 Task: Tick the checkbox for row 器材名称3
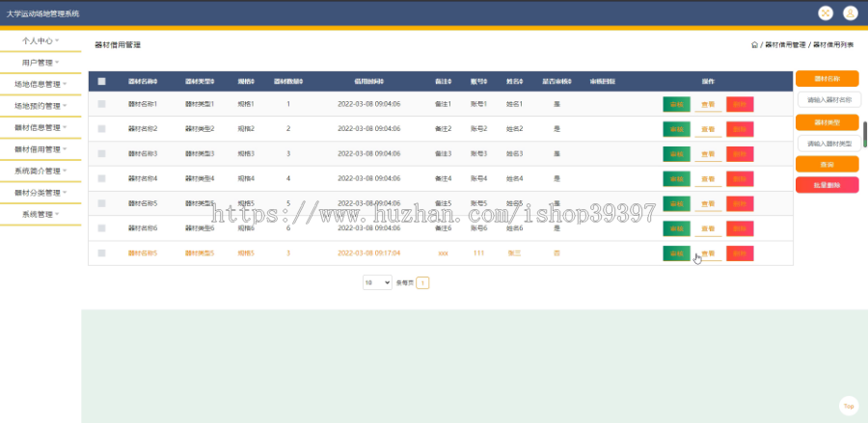(x=101, y=153)
